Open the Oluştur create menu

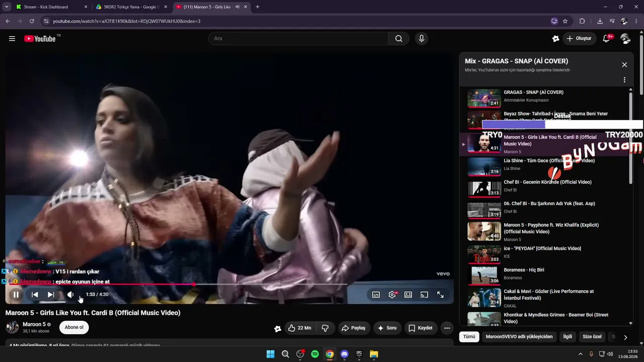[x=579, y=39]
